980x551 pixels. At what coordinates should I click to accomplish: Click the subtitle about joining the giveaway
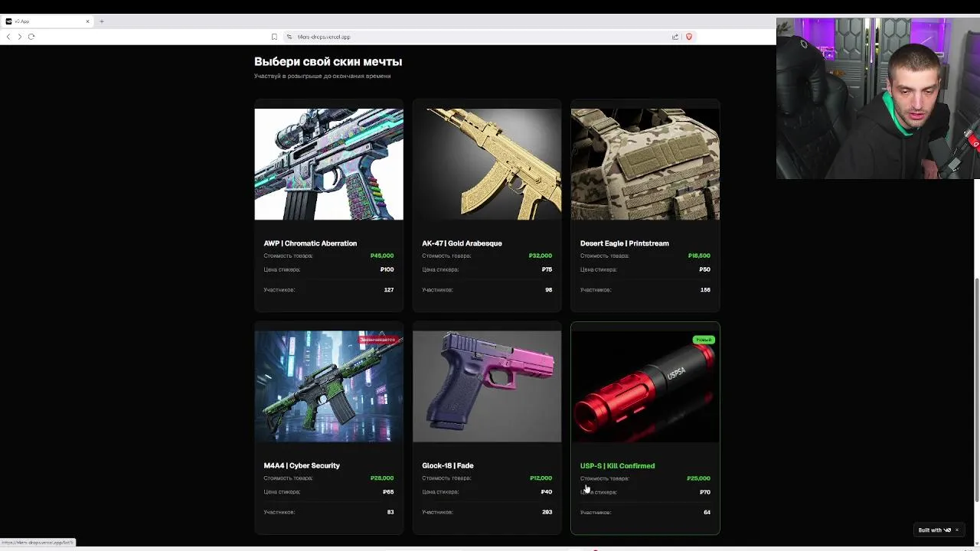[322, 76]
